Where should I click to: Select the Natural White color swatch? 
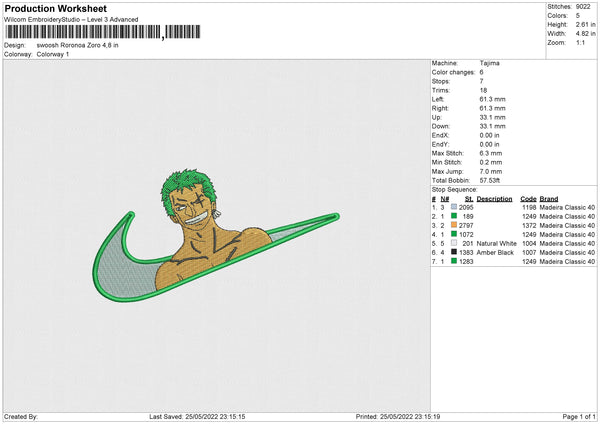point(454,243)
